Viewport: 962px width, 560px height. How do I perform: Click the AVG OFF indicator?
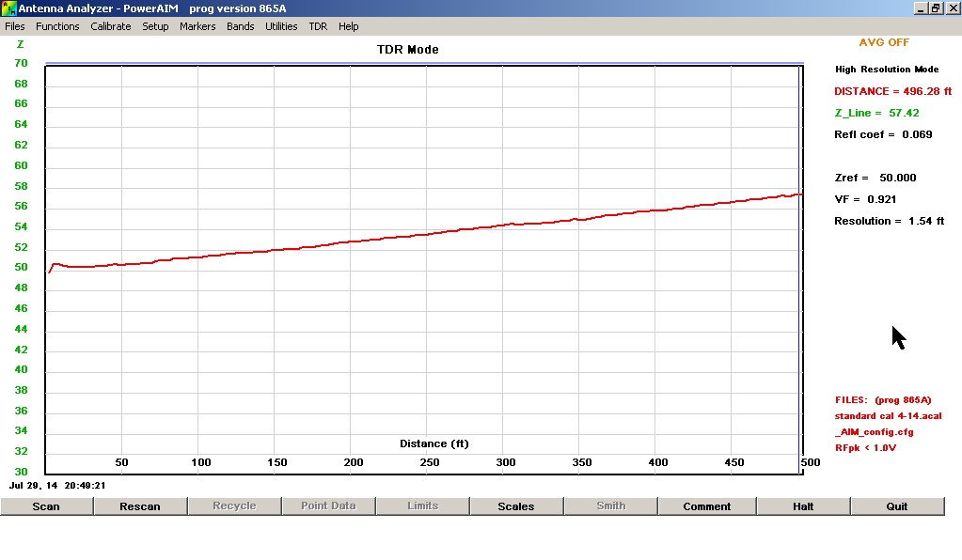coord(884,42)
